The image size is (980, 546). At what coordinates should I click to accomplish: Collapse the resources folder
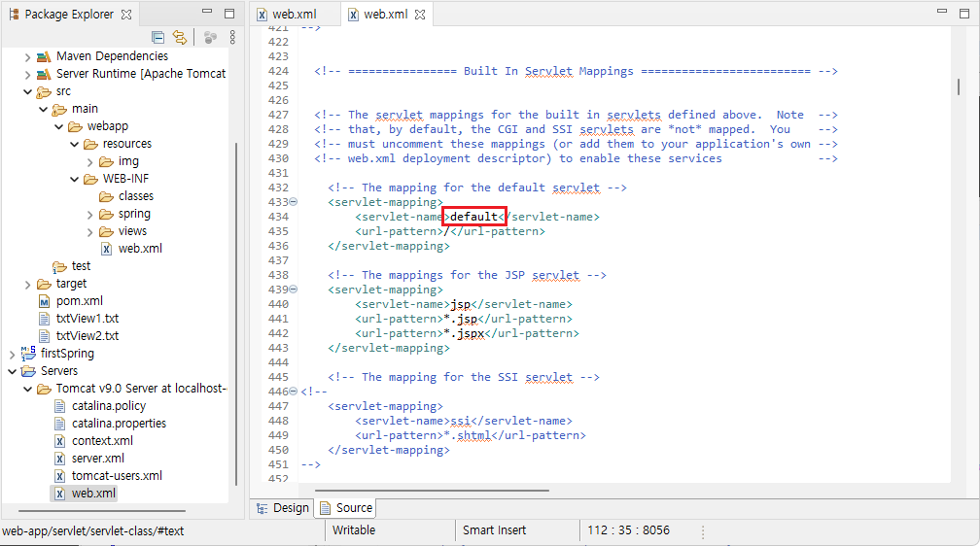point(74,145)
